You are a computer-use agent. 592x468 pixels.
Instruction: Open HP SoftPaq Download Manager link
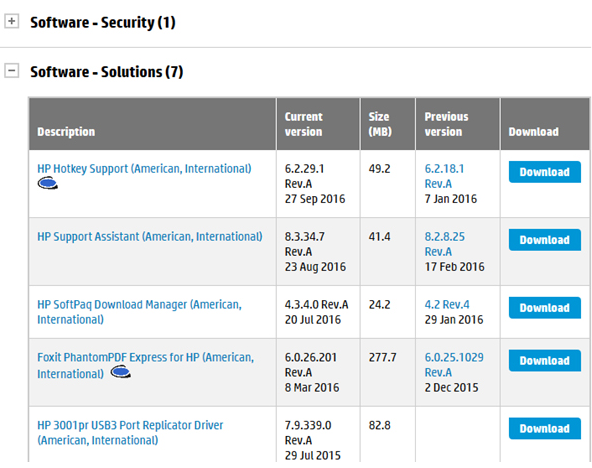[139, 312]
